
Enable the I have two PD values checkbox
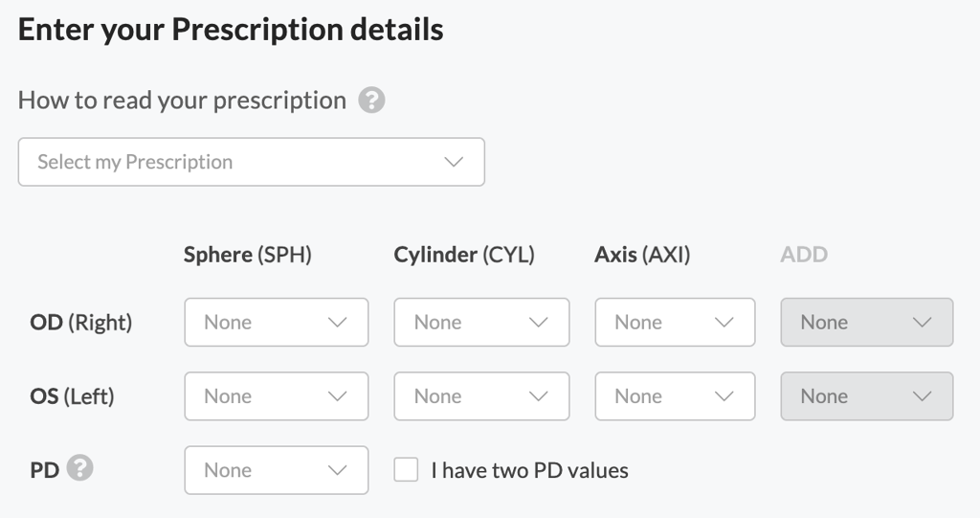click(407, 470)
